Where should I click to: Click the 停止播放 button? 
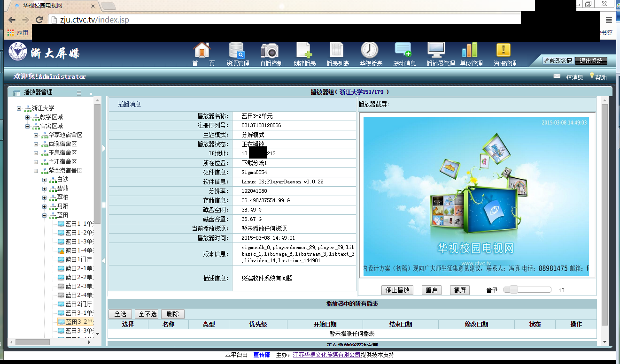(x=397, y=290)
